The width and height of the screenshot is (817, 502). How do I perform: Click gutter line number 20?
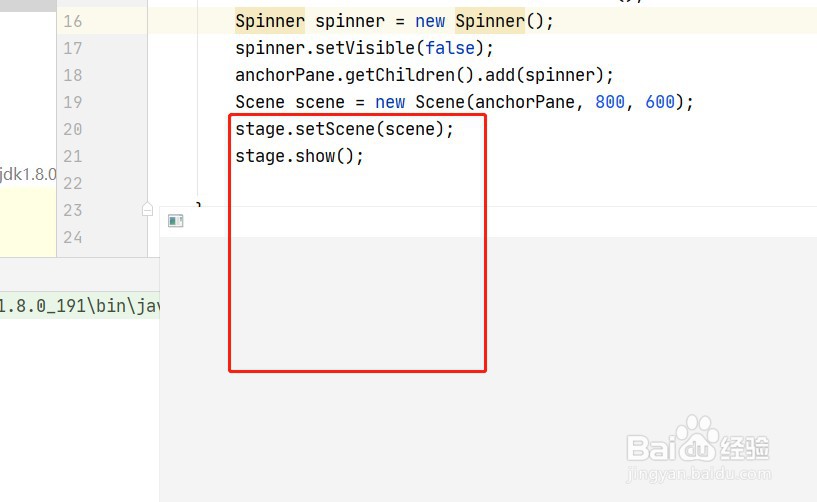click(x=72, y=129)
